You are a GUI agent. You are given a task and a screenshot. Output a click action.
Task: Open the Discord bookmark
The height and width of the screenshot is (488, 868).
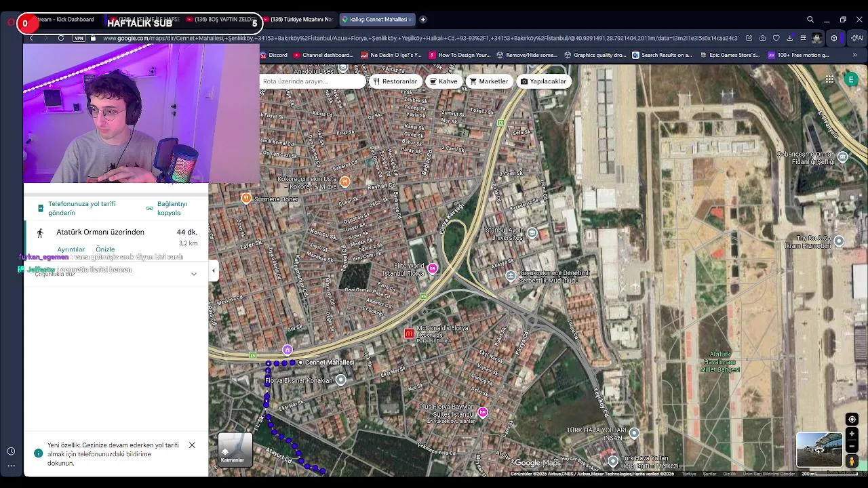pos(274,55)
